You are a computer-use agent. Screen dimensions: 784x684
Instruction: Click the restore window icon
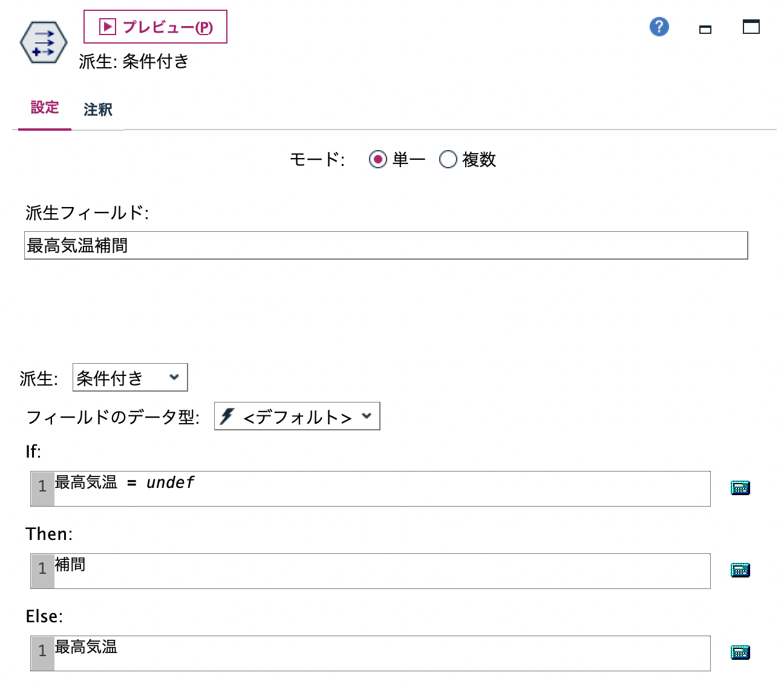(750, 27)
